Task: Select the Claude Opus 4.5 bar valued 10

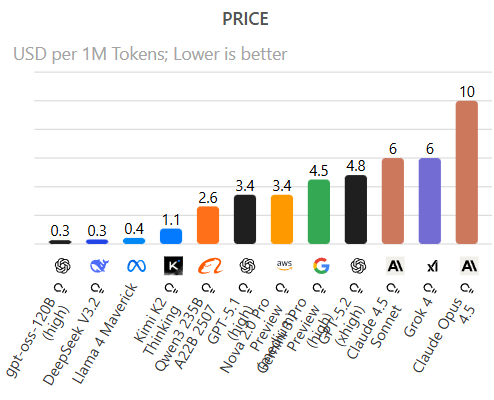Action: point(467,172)
